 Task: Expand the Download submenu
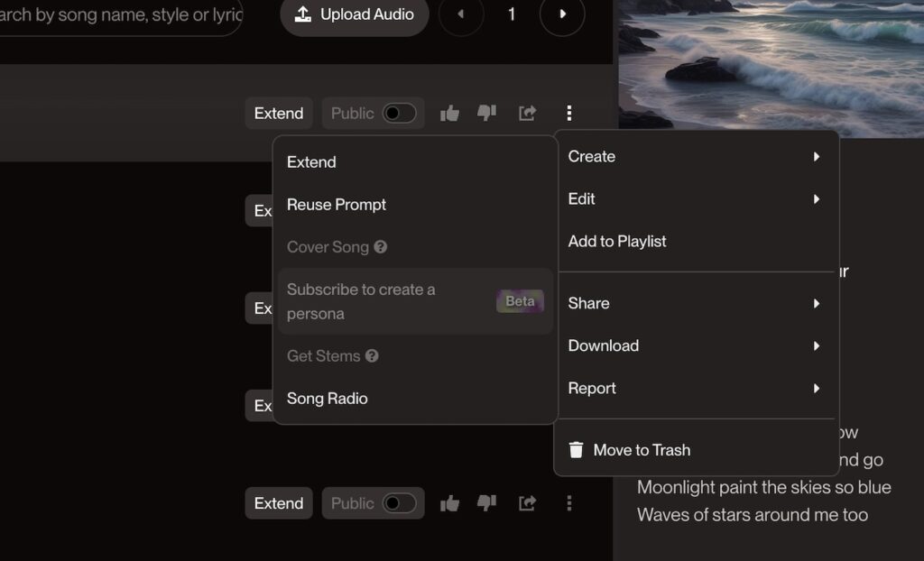click(x=693, y=345)
